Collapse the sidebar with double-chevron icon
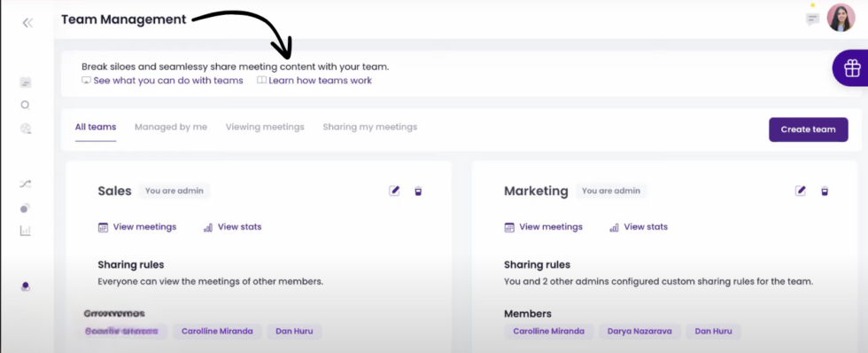 (27, 23)
